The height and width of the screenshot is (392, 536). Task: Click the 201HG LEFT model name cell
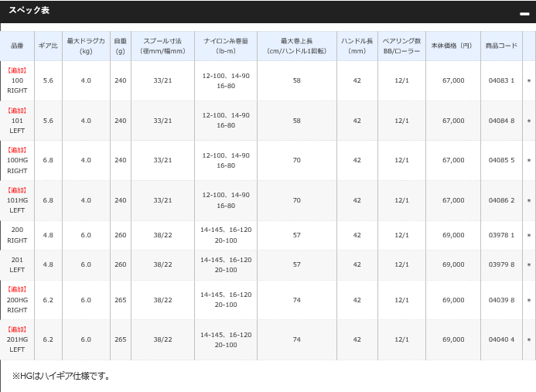click(x=17, y=339)
